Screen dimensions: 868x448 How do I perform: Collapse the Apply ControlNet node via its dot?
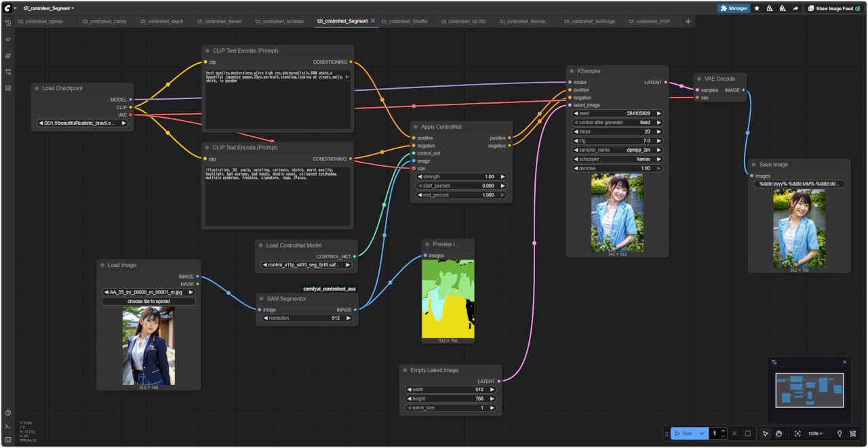(415, 127)
